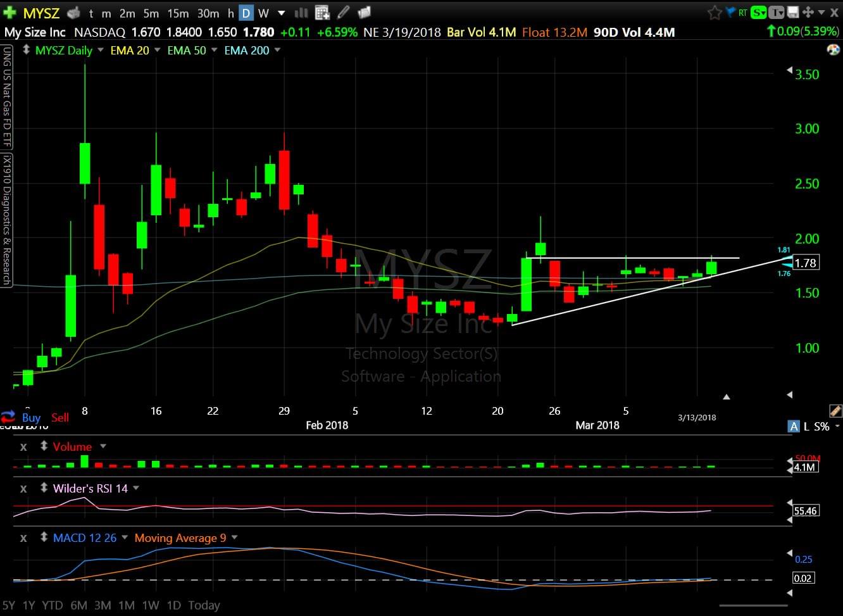This screenshot has height=616, width=843.
Task: Zoom chart to 3M range
Action: coord(103,605)
